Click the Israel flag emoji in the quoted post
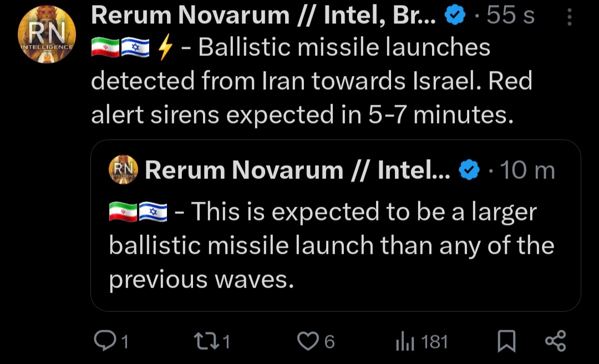Image resolution: width=599 pixels, height=364 pixels. pyautogui.click(x=153, y=212)
